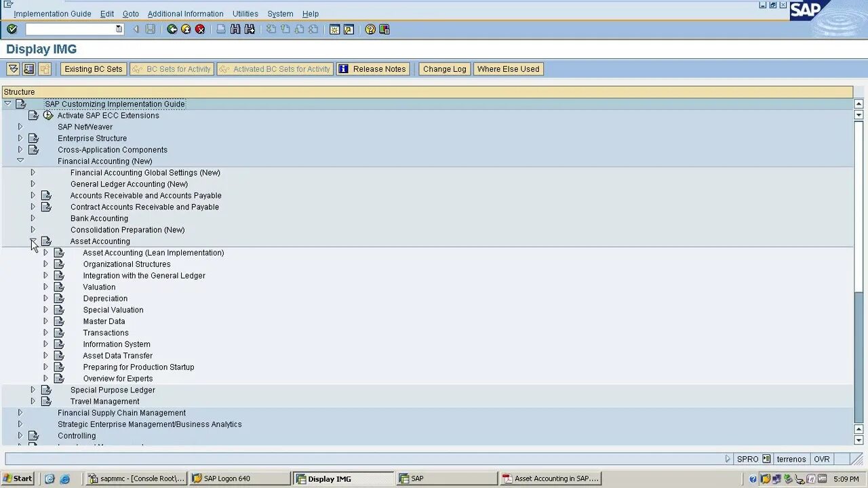Select Information System tree item
Screen dimensions: 868x488
point(117,344)
